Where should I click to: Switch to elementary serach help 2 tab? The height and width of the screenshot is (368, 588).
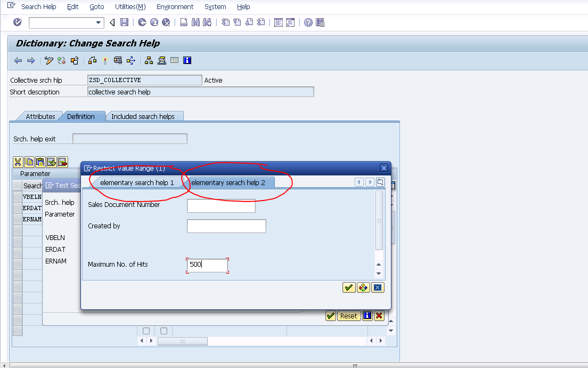click(x=230, y=182)
